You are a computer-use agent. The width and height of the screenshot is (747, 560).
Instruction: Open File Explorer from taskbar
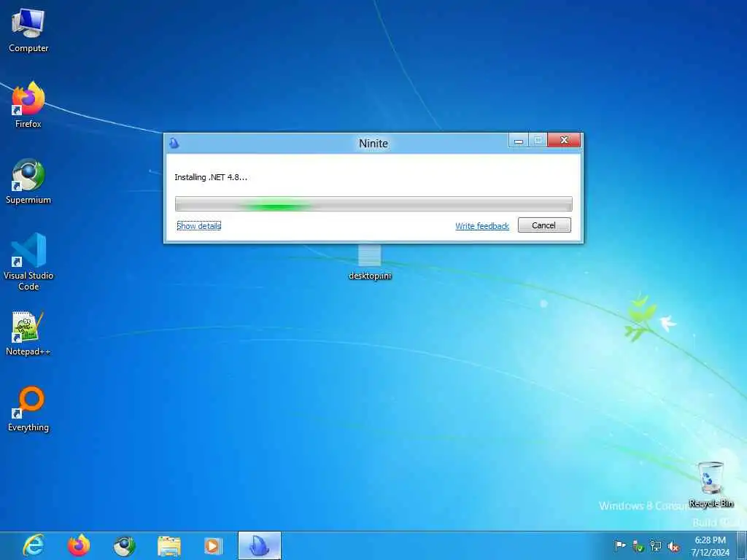click(169, 545)
